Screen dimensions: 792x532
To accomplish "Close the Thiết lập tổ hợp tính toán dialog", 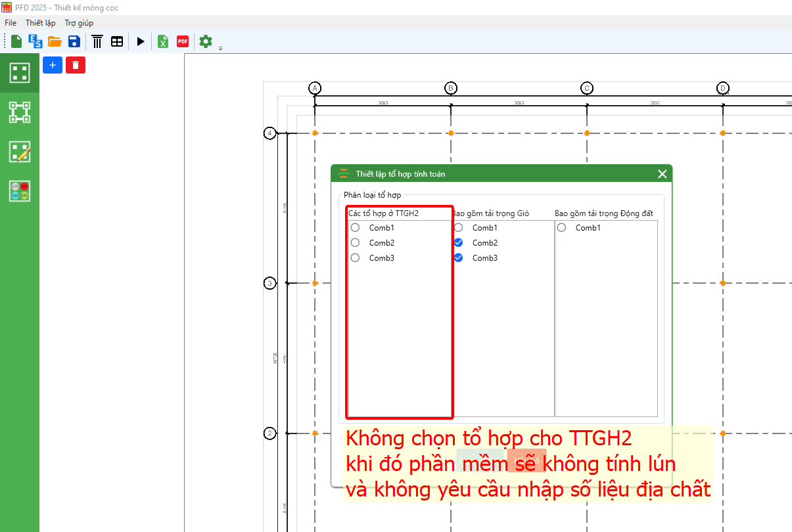I will point(662,174).
